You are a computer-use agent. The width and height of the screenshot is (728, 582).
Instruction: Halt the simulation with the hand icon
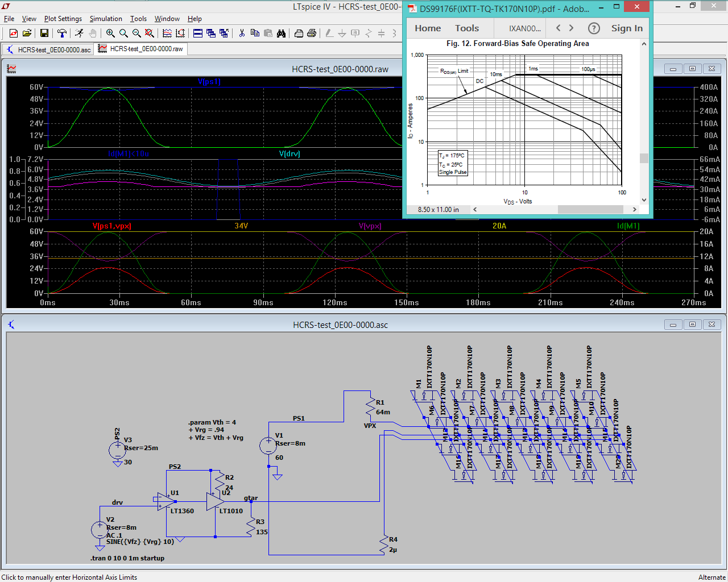[x=93, y=34]
